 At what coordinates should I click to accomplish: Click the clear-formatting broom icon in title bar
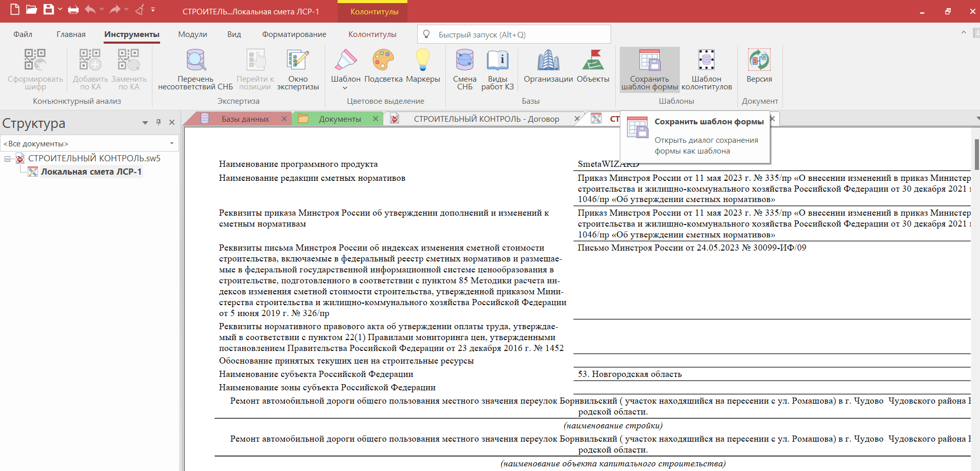(140, 9)
